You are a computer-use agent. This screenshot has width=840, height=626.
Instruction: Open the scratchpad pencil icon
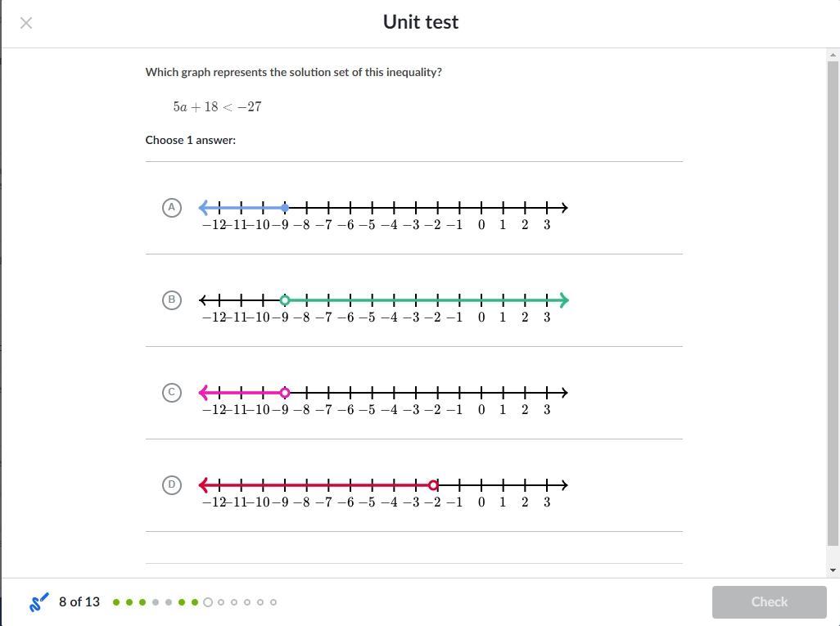38,602
